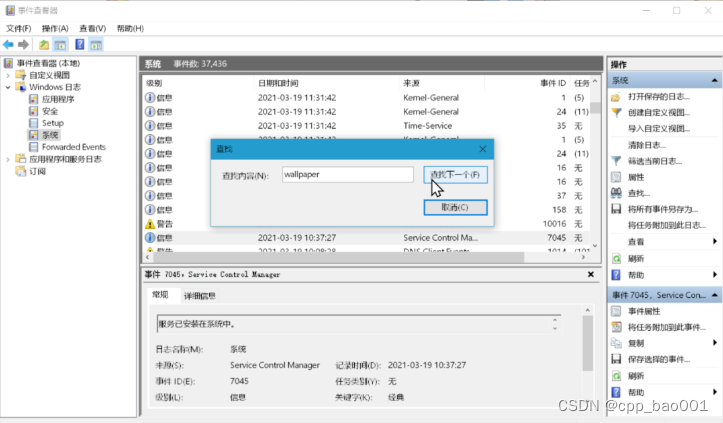The width and height of the screenshot is (723, 423).
Task: Click the Forward arrow toolbar icon
Action: (24, 45)
